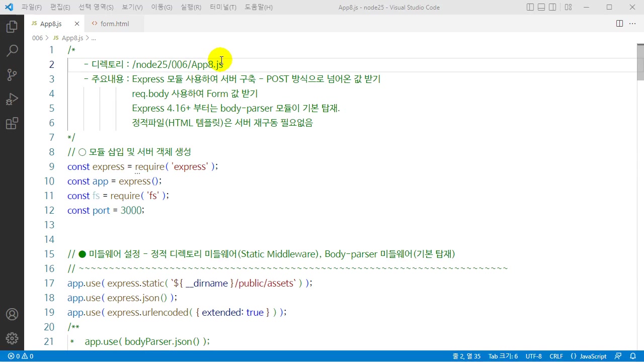
Task: Toggle the primary sidebar layout button
Action: 530,7
